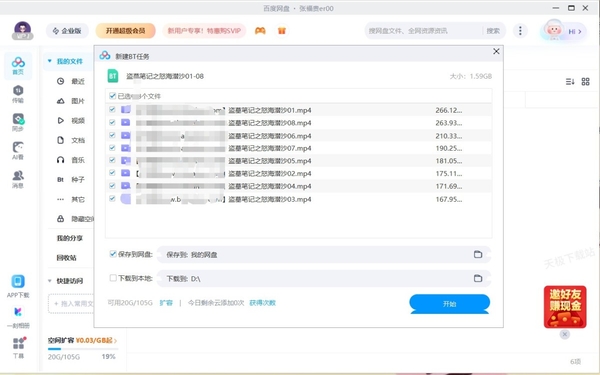Viewport: 600px width, 375px height.
Task: Collapse the 我的文件 tree arrow
Action: (x=49, y=61)
